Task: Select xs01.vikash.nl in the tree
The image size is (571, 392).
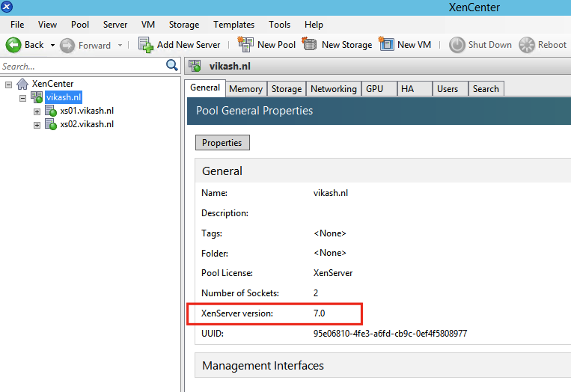Action: tap(87, 111)
